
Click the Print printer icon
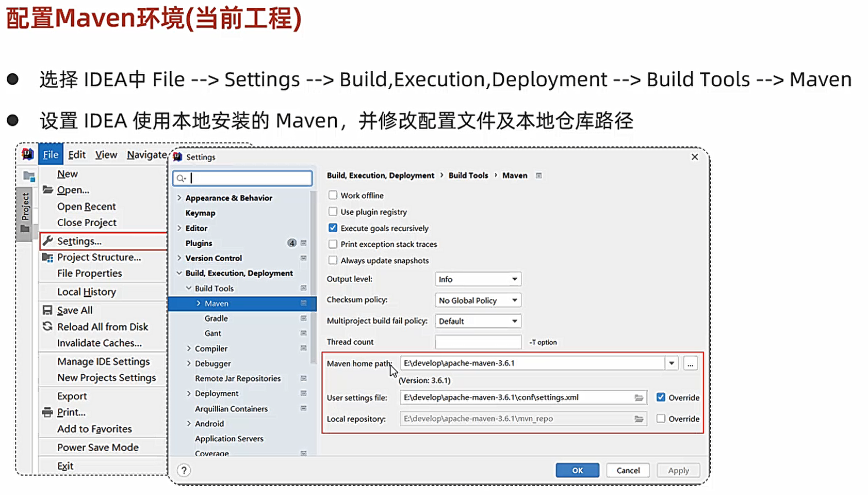click(47, 412)
